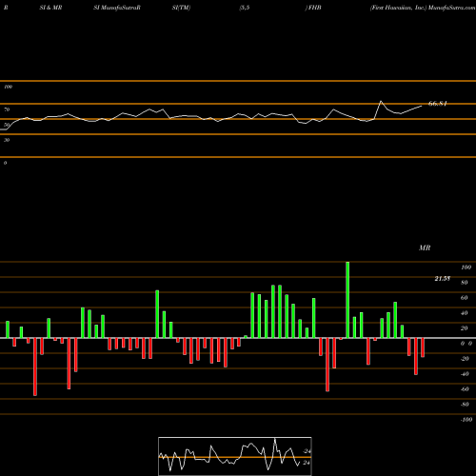
Task: Click the MR axis label -80
Action: pyautogui.click(x=465, y=405)
